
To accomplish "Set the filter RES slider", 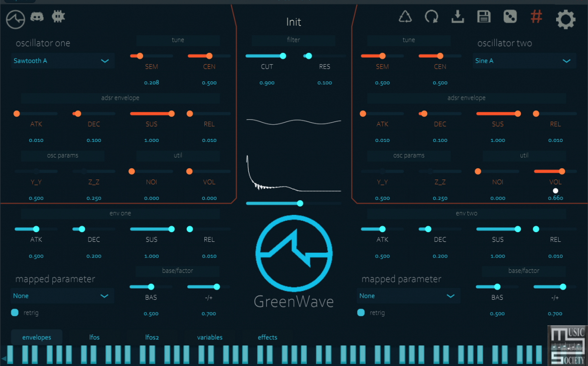I will coord(324,56).
